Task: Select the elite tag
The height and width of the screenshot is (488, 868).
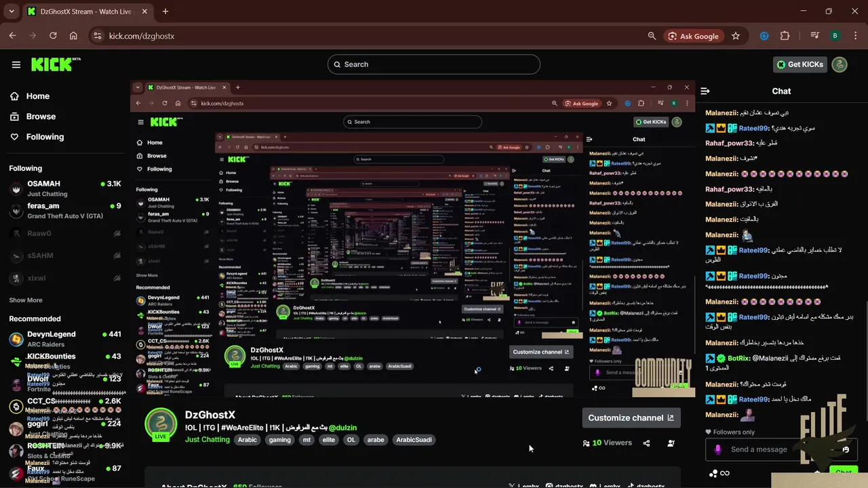Action: pos(329,440)
